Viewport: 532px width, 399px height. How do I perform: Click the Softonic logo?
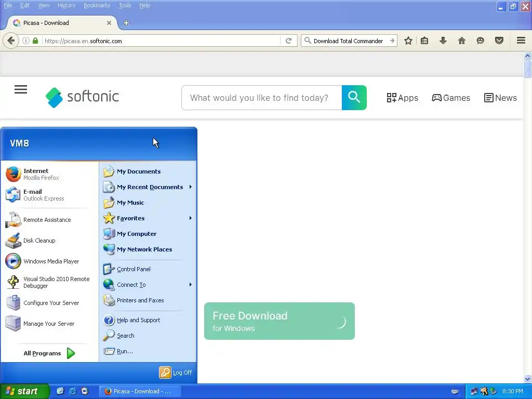pos(82,97)
